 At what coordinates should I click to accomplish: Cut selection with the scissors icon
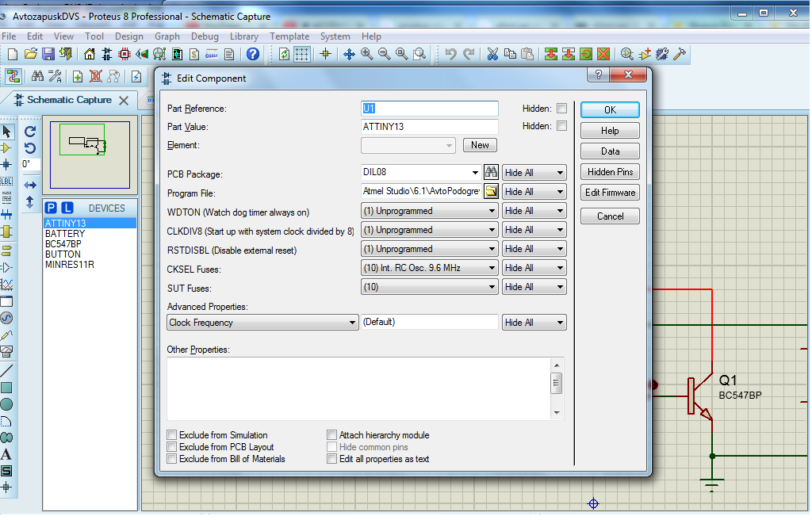(492, 54)
